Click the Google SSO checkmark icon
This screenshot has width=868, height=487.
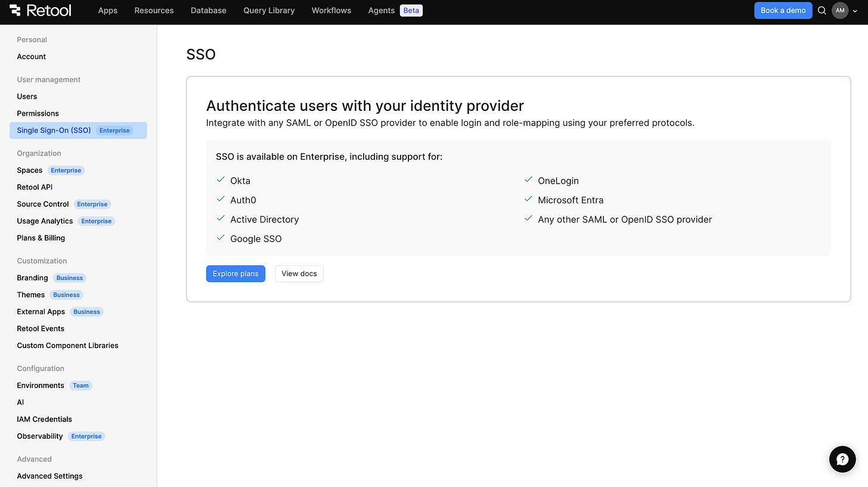point(221,237)
